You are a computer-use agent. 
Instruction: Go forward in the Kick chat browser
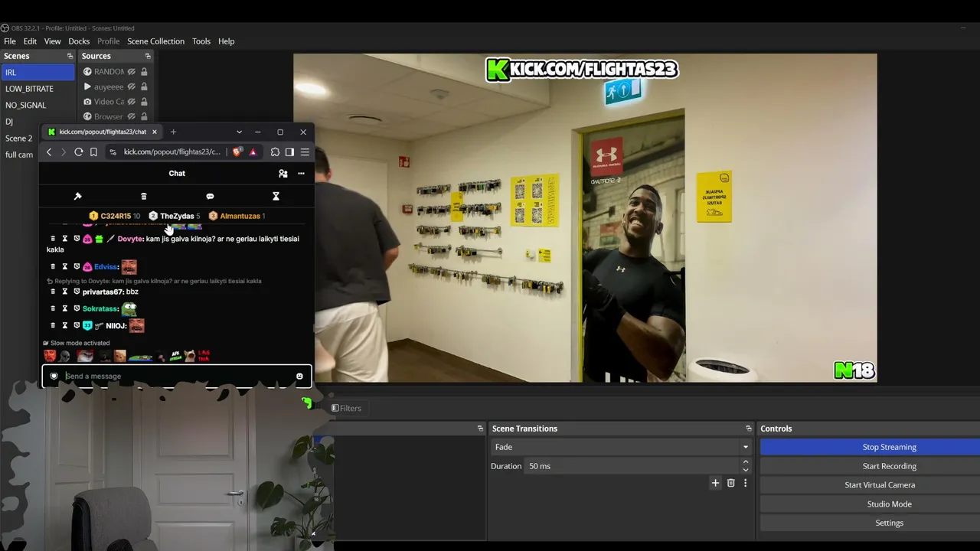click(64, 152)
